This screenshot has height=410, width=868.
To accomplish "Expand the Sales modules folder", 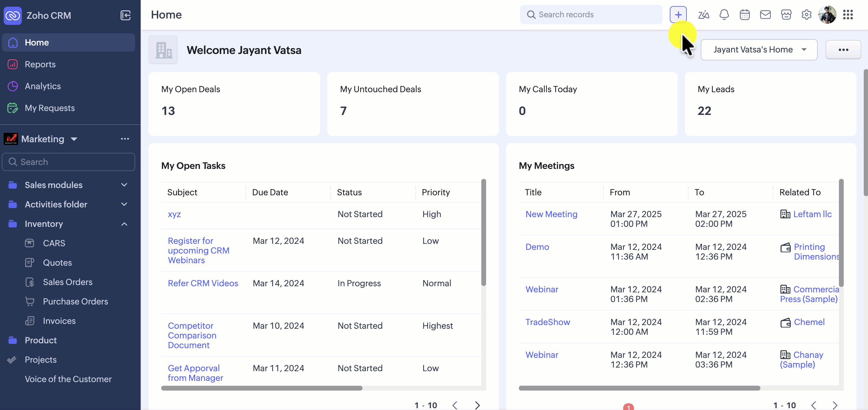I will (x=124, y=185).
